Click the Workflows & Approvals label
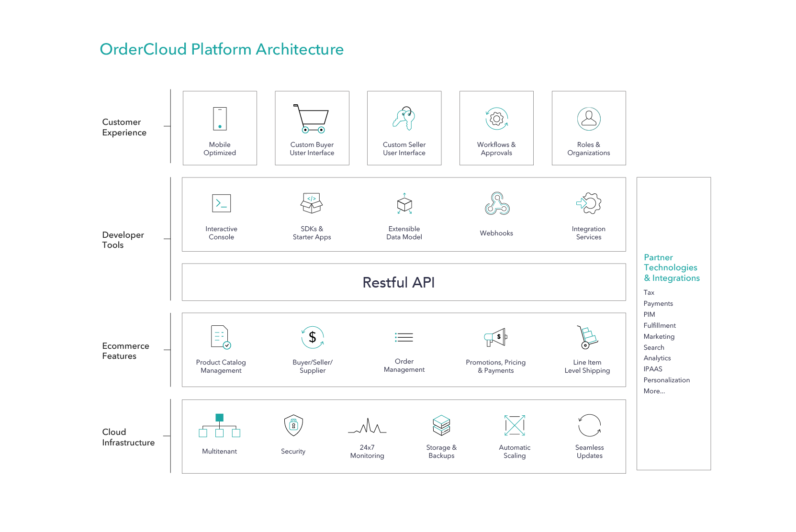The width and height of the screenshot is (796, 532). point(496,149)
